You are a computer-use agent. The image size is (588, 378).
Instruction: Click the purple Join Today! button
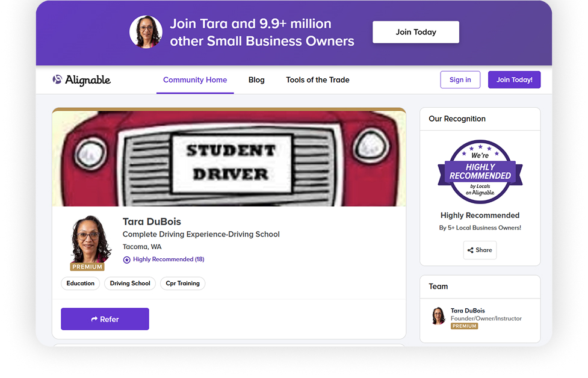click(x=514, y=79)
